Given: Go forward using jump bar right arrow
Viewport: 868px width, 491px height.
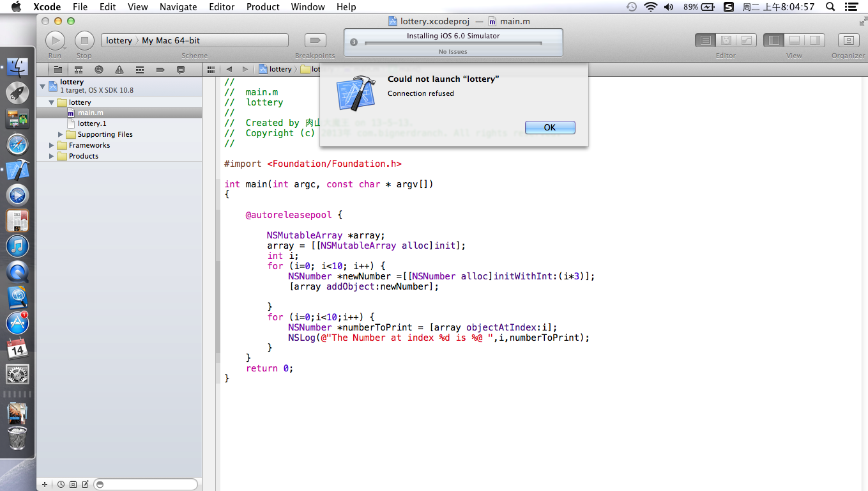Looking at the screenshot, I should (x=245, y=69).
